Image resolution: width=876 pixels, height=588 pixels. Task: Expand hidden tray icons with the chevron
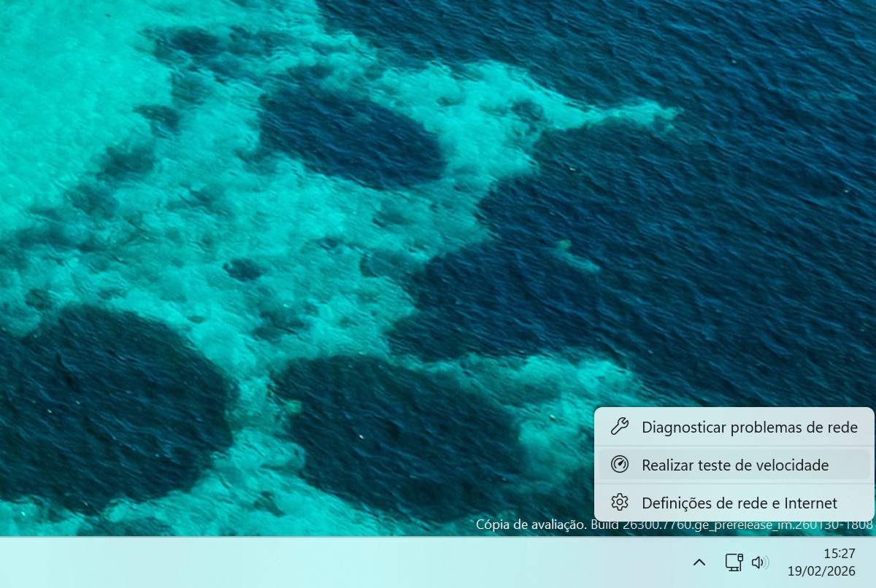pyautogui.click(x=699, y=562)
